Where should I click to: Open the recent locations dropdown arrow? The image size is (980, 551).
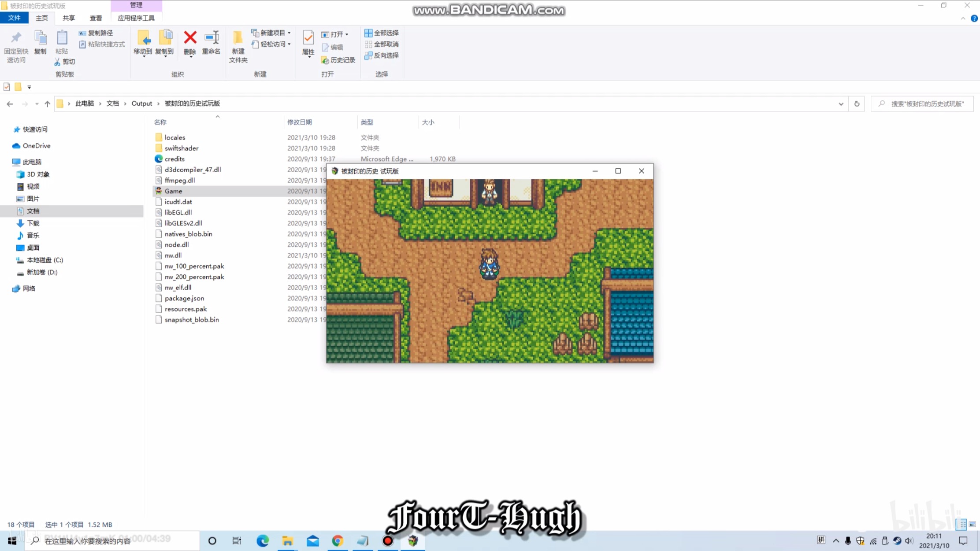pyautogui.click(x=37, y=104)
